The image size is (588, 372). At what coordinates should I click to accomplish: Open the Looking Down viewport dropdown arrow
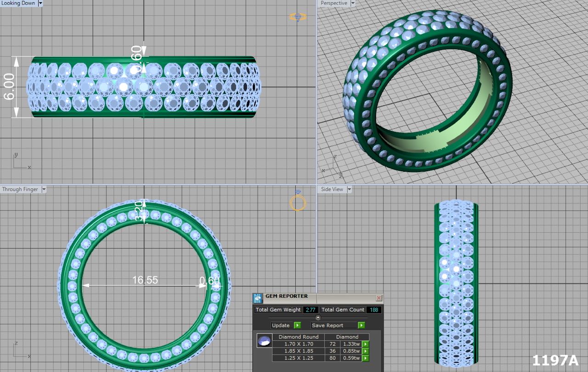click(x=40, y=3)
